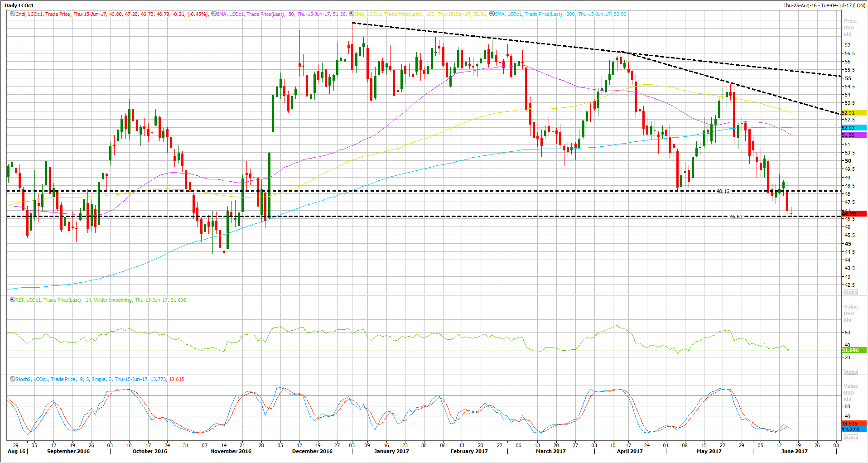This screenshot has width=868, height=463.
Task: Select the StochS Simple legend text
Action: point(100,379)
